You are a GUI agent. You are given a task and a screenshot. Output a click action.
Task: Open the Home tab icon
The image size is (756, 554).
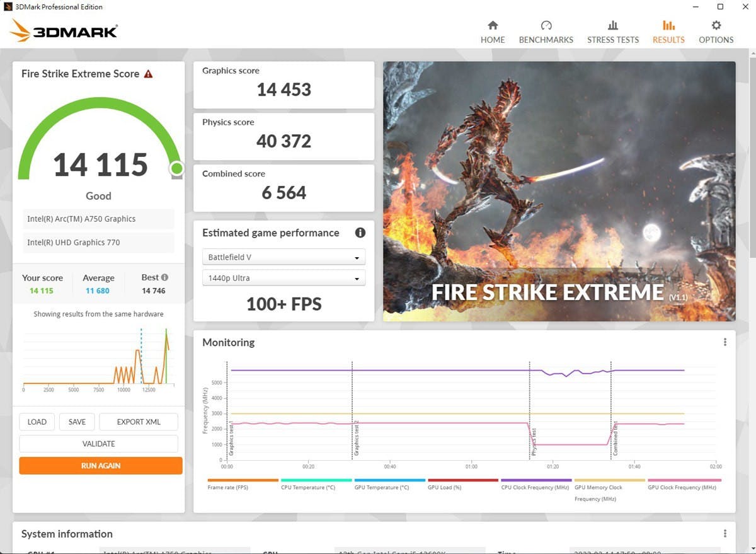click(x=493, y=25)
